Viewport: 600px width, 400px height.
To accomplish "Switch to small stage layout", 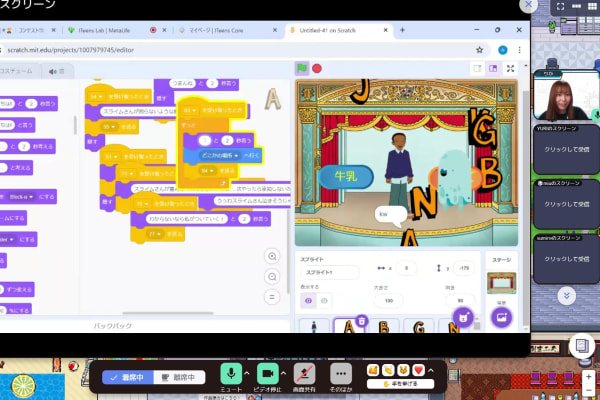I will coord(478,68).
